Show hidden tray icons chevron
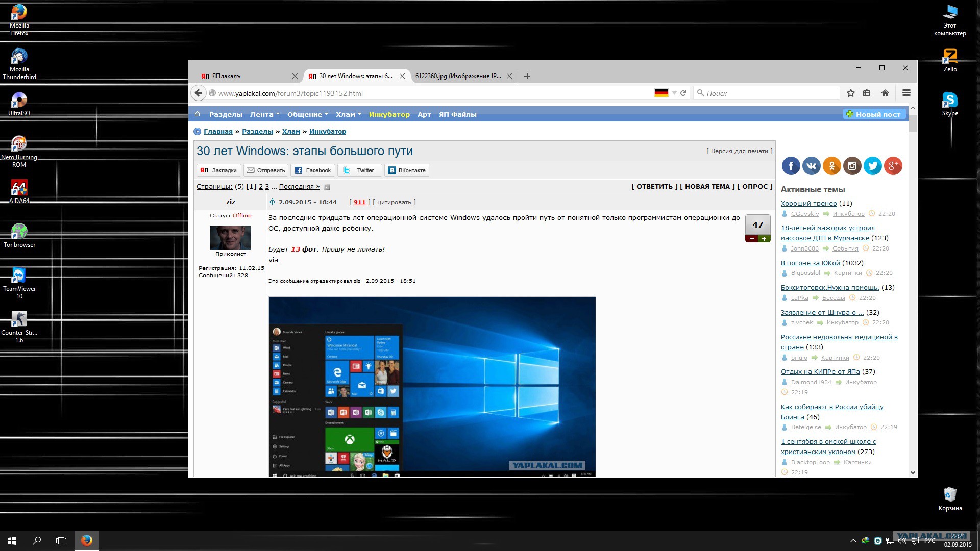The image size is (980, 551). (853, 541)
